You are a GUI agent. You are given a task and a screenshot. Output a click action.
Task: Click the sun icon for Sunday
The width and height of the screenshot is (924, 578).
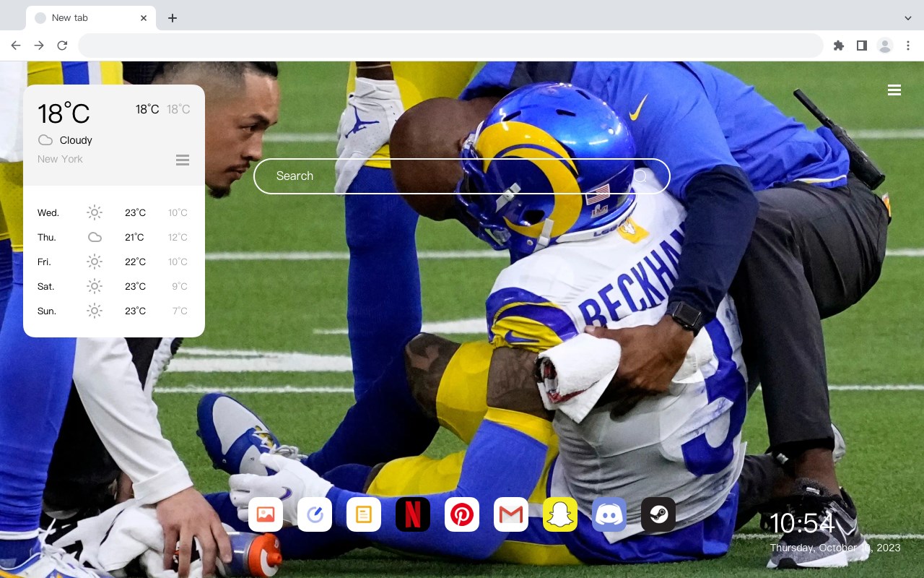tap(95, 311)
